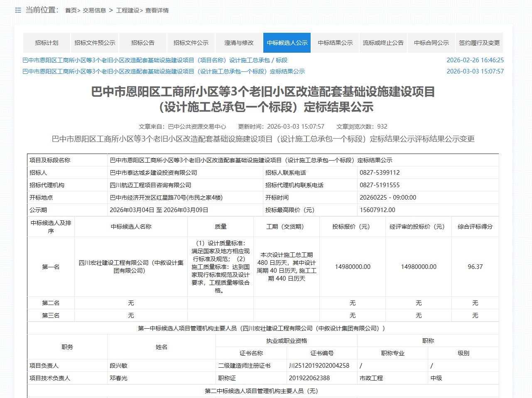
Task: Open the 定标结果公示 announcement link
Action: [164, 71]
